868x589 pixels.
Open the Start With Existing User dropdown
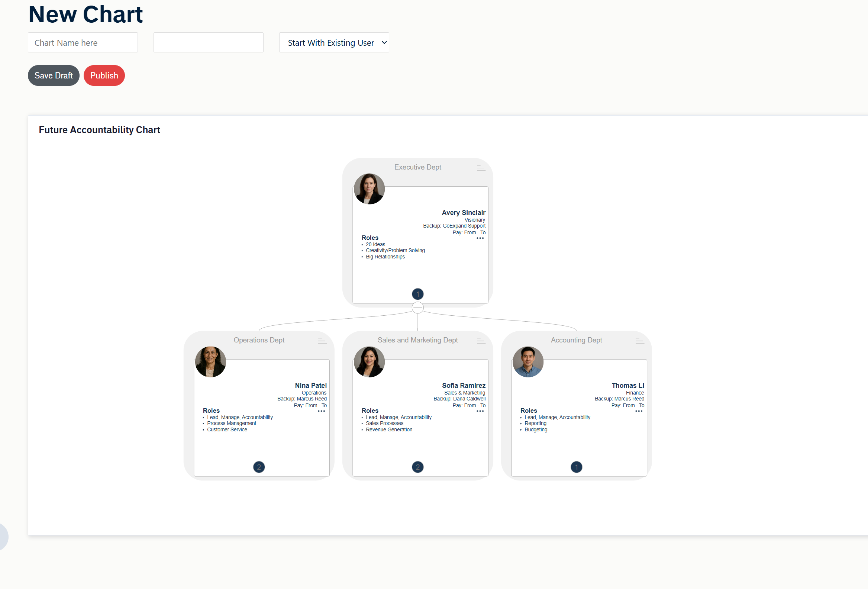click(x=334, y=42)
